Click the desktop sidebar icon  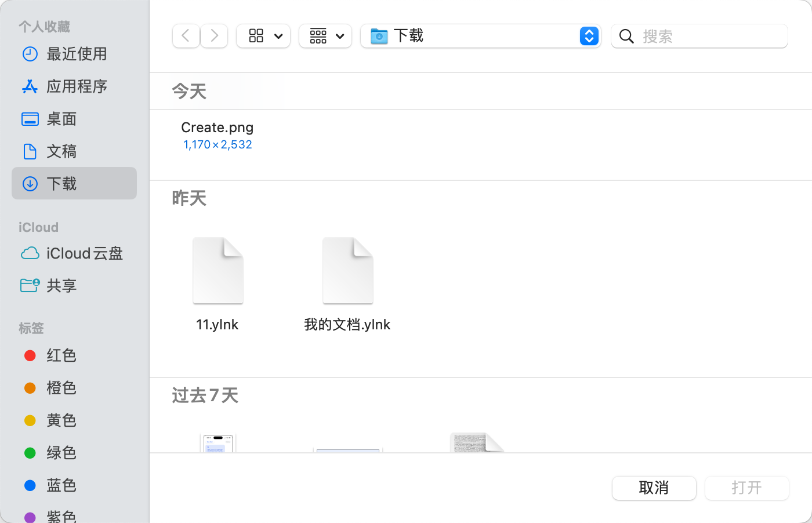(30, 119)
